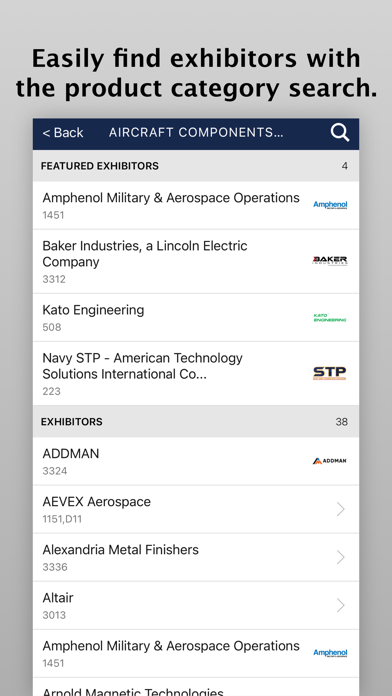
Task: Tap the Aircraft Components title bar
Action: (x=196, y=133)
